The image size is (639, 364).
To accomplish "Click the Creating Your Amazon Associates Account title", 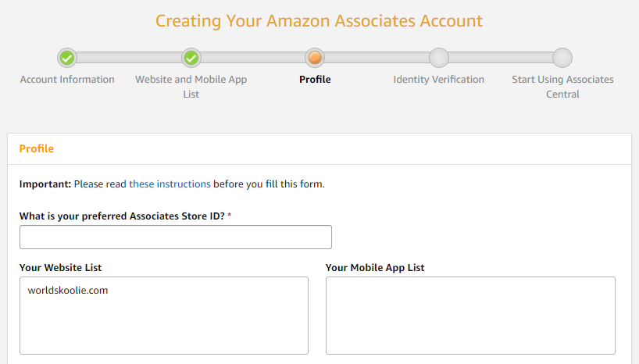I will [319, 21].
